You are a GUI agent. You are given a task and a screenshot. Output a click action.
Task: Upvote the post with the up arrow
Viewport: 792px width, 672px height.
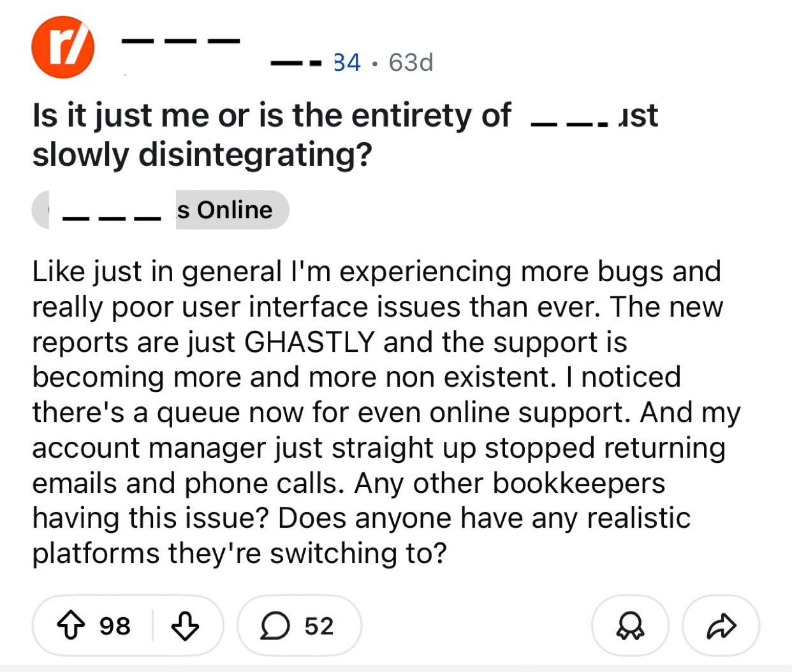[x=72, y=626]
